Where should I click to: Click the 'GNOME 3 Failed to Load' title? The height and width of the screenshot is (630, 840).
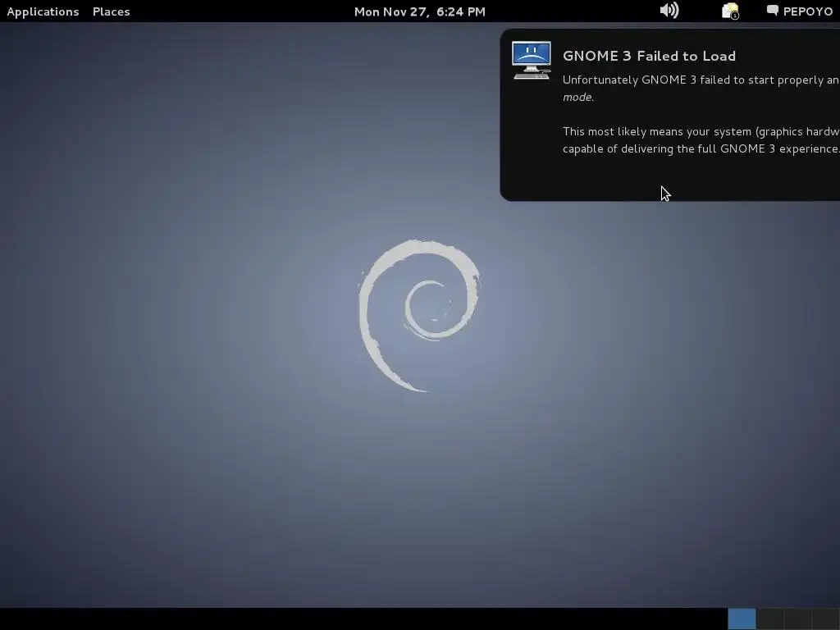pos(649,56)
